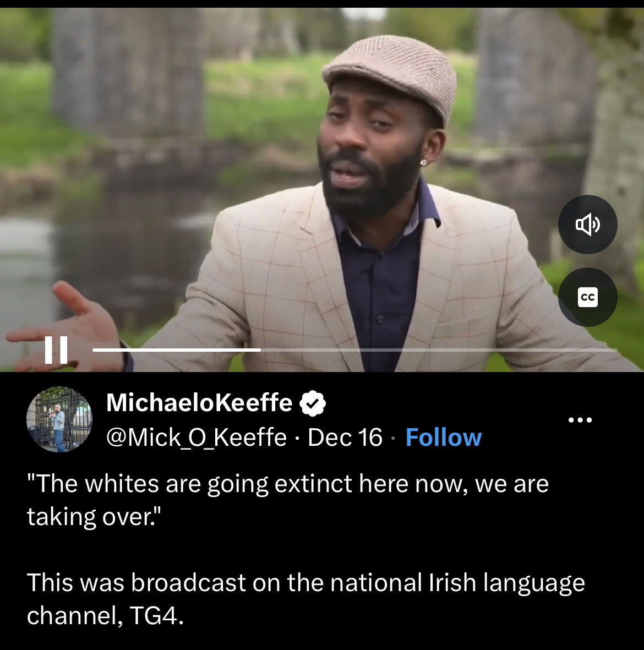This screenshot has width=644, height=650.
Task: Click the word TG4 in the post
Action: (156, 615)
